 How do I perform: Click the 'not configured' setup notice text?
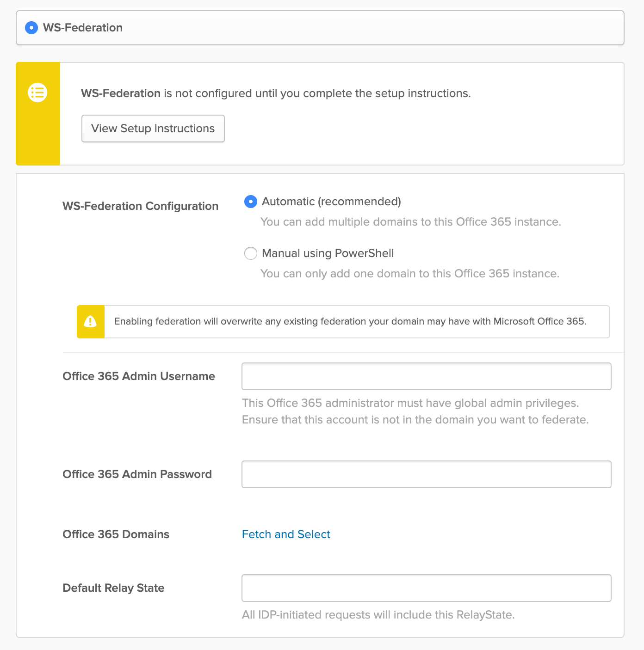coord(276,93)
